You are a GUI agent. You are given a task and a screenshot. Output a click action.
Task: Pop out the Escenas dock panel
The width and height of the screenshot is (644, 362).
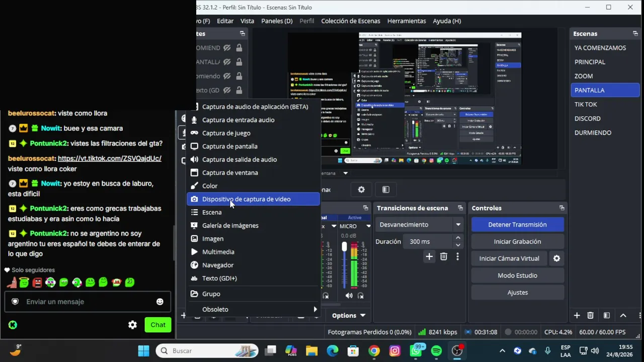(x=635, y=34)
